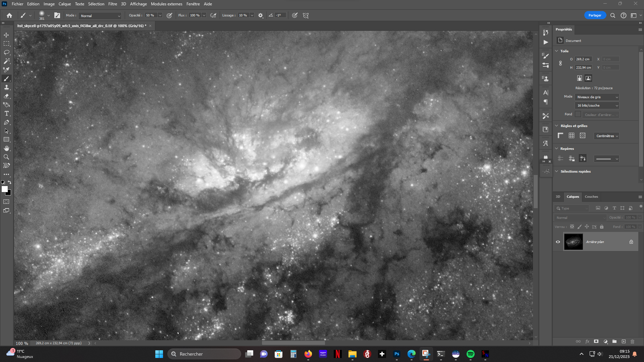
Task: Open the Centimètres units dropdown
Action: (x=607, y=136)
